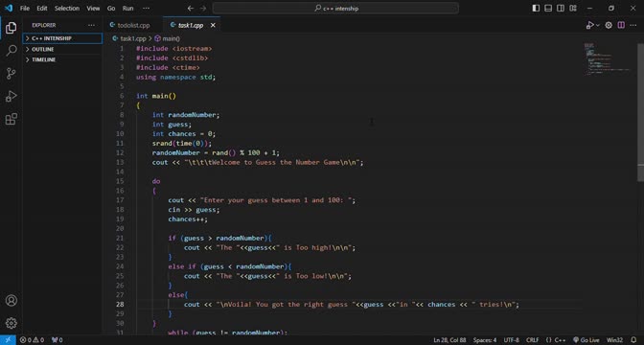Go forward with the right arrow
This screenshot has height=345, width=644.
coord(203,9)
